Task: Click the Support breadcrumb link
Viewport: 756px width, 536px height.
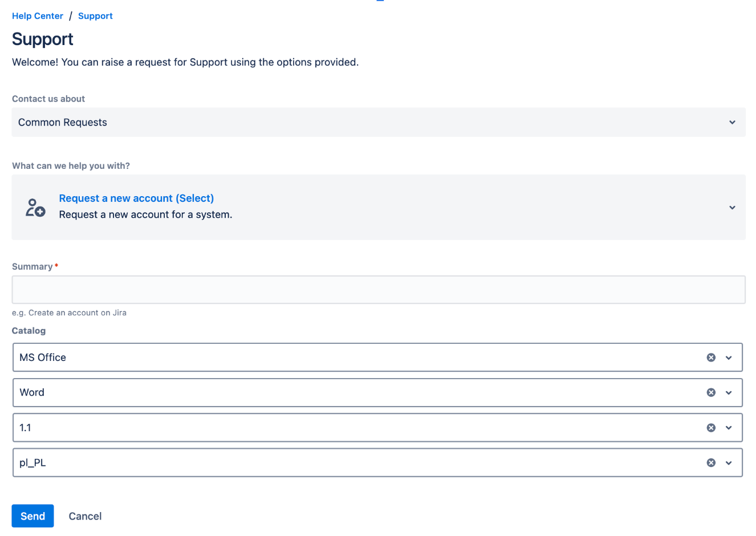Action: (95, 15)
